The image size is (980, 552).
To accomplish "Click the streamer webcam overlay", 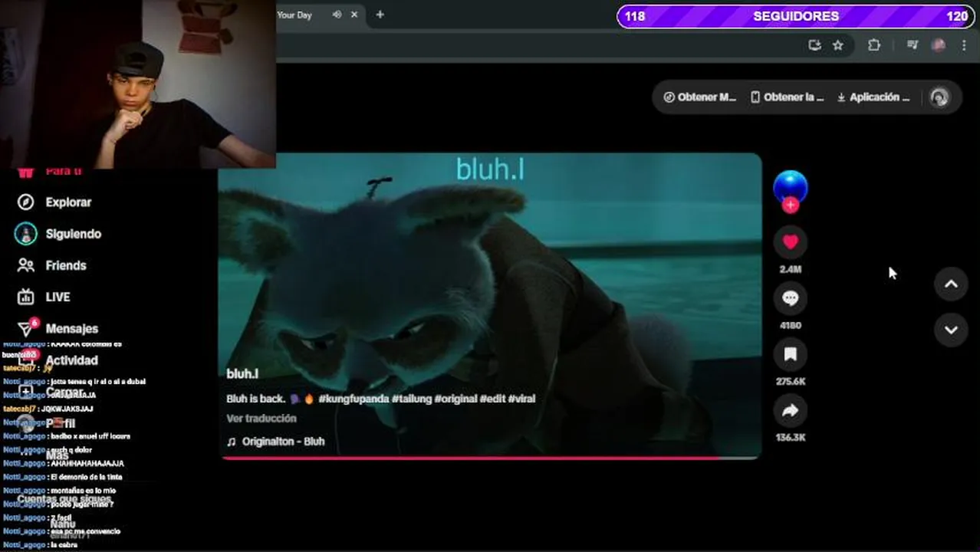I will (x=138, y=84).
